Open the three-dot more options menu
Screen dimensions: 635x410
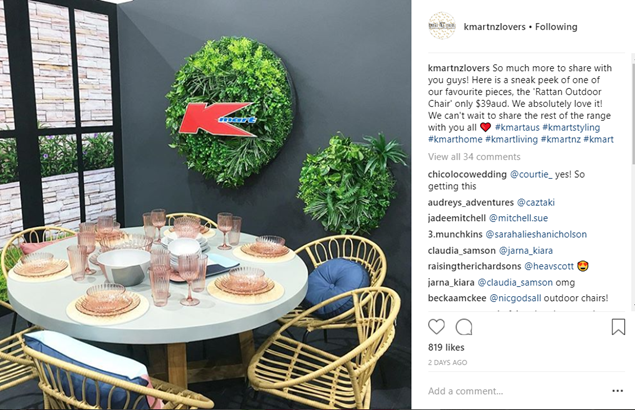click(x=618, y=391)
